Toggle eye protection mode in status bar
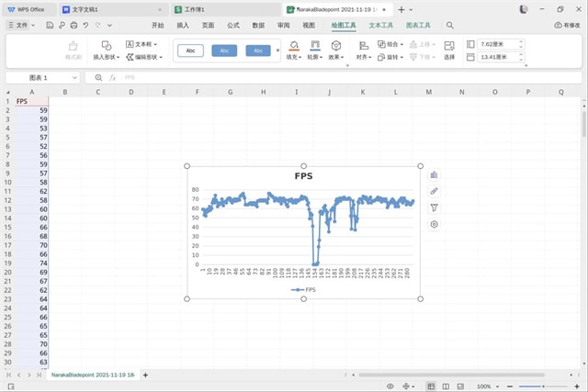 pos(391,386)
